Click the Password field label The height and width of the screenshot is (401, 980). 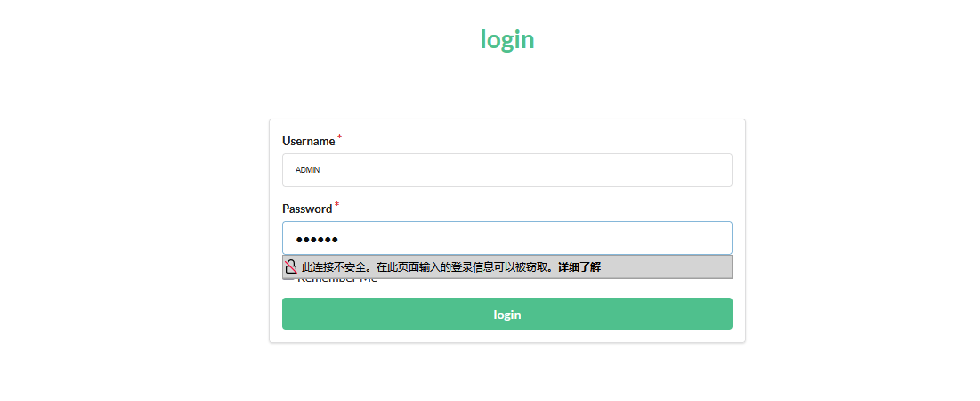coord(307,209)
